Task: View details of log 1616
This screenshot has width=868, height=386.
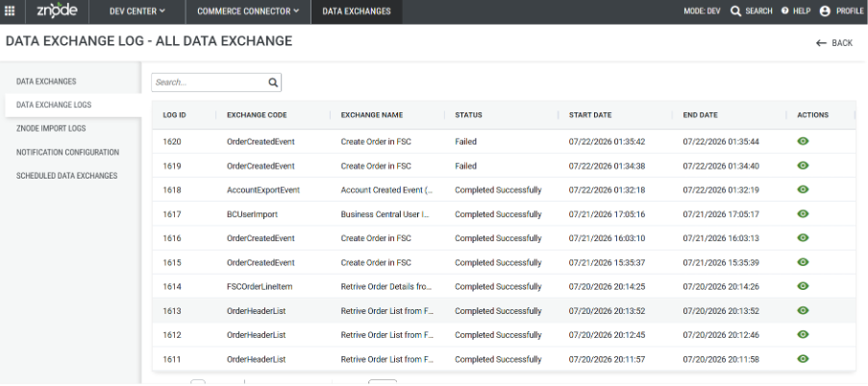Action: click(803, 237)
